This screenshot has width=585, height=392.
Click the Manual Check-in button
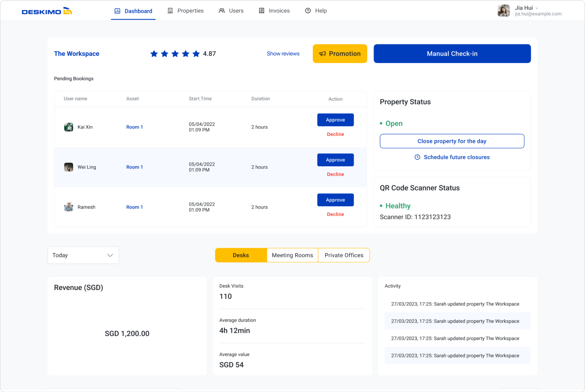[452, 54]
